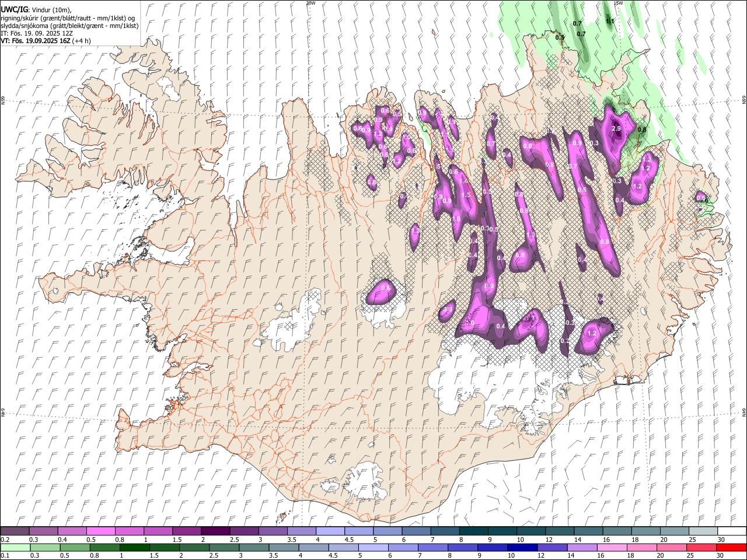Screen dimensions: 747x560
Task: Select the darkest purple 2–2.5 snow swatch
Action: (x=215, y=531)
